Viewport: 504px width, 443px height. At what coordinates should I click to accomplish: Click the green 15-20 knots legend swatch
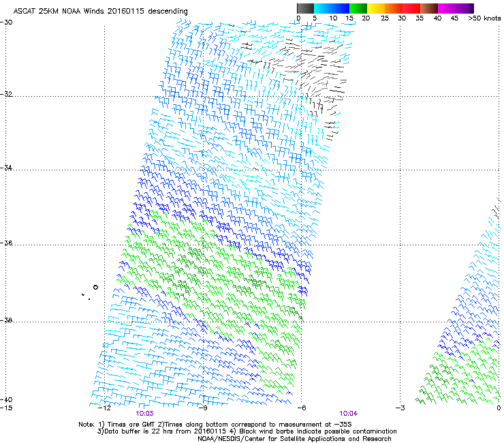point(358,8)
